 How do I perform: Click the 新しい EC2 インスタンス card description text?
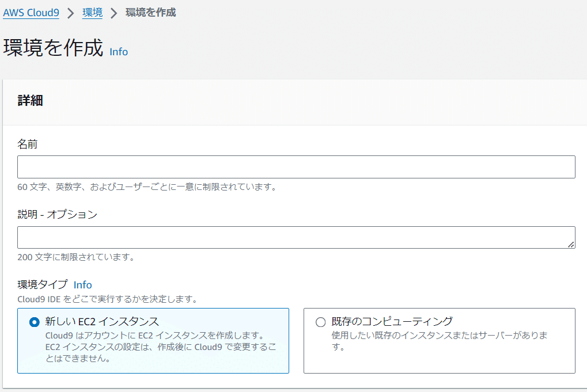tap(161, 347)
